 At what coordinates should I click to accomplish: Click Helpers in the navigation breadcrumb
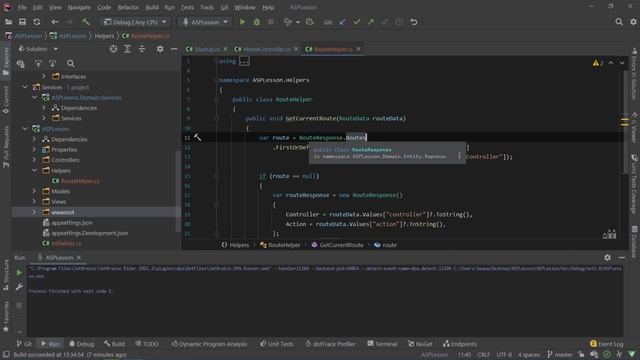(x=104, y=36)
